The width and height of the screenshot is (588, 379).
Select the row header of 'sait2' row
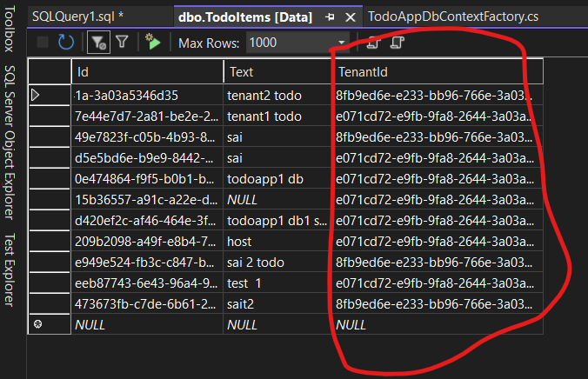[x=50, y=304]
